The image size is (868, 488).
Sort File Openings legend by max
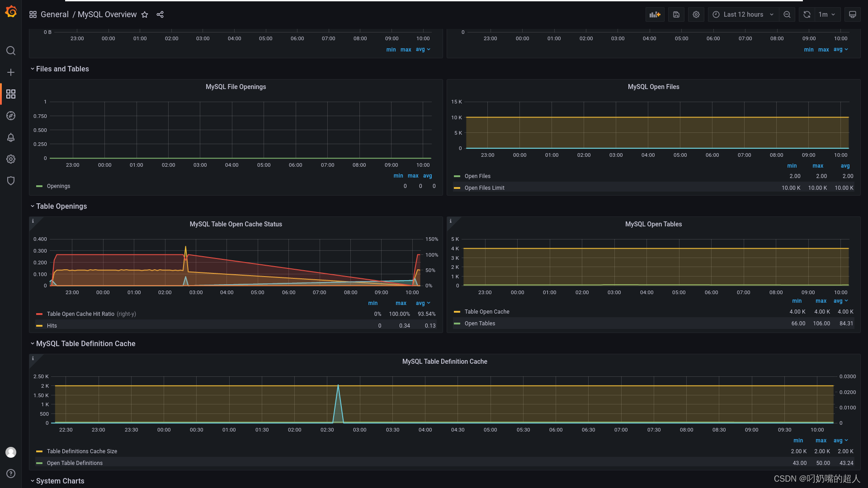tap(413, 176)
